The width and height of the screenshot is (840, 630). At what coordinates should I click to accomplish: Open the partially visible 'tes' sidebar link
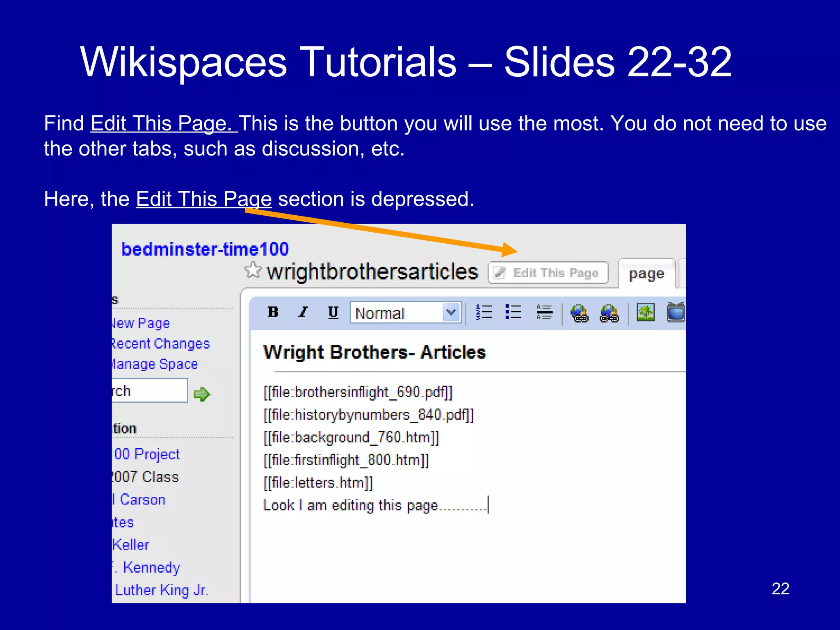123,523
